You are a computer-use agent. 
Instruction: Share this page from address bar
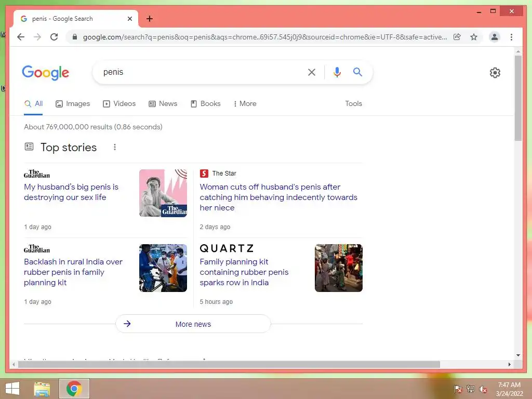(457, 37)
